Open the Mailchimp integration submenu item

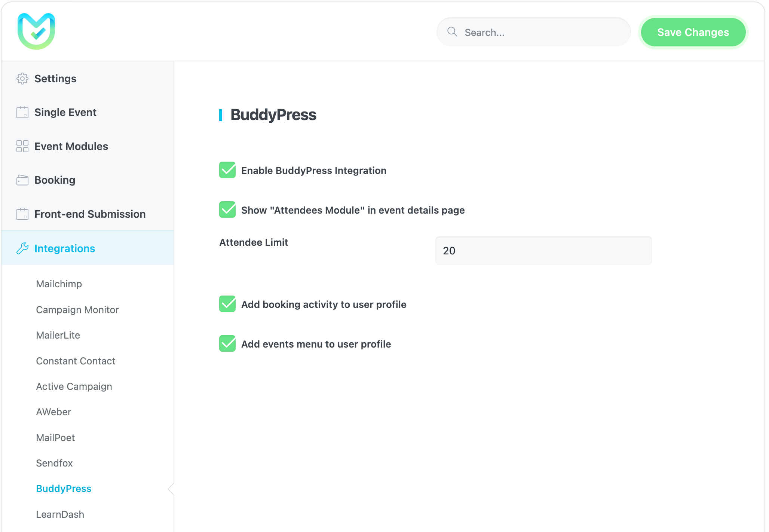(x=59, y=284)
